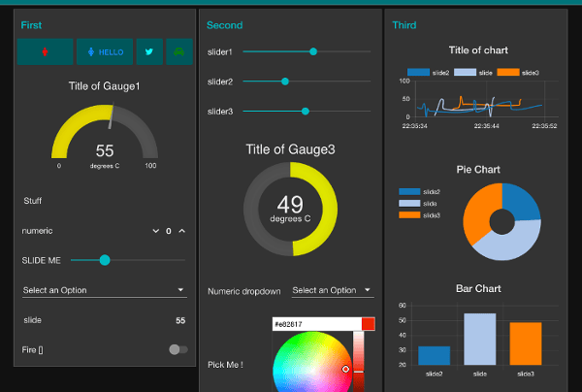Click the 22:35:44 time axis label
This screenshot has height=392, width=582.
tap(487, 126)
